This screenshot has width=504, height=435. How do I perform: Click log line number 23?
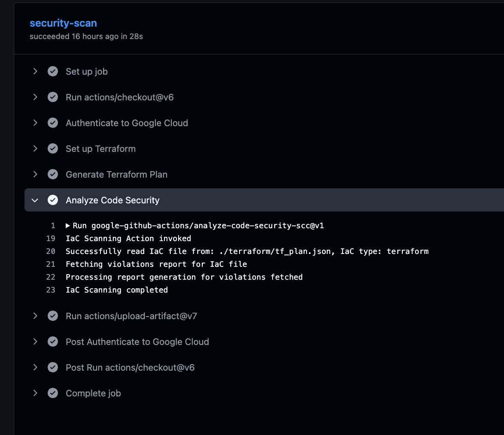(x=51, y=290)
